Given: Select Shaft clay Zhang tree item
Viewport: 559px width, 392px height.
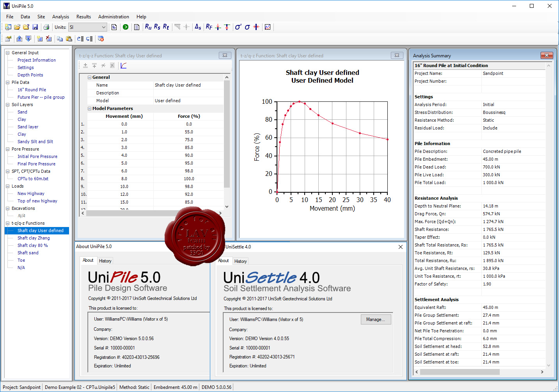Looking at the screenshot, I should (34, 238).
